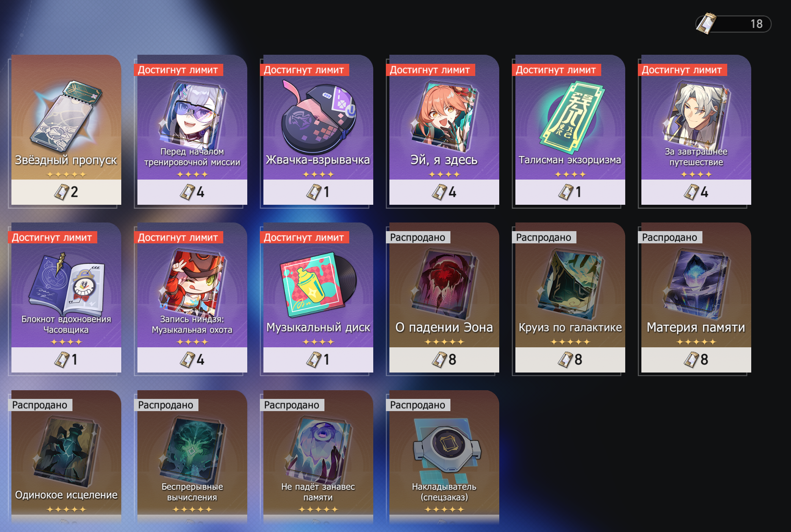Open the Запись ниндзя: Музыкальная охота card
791x532 pixels.
pyautogui.click(x=192, y=297)
